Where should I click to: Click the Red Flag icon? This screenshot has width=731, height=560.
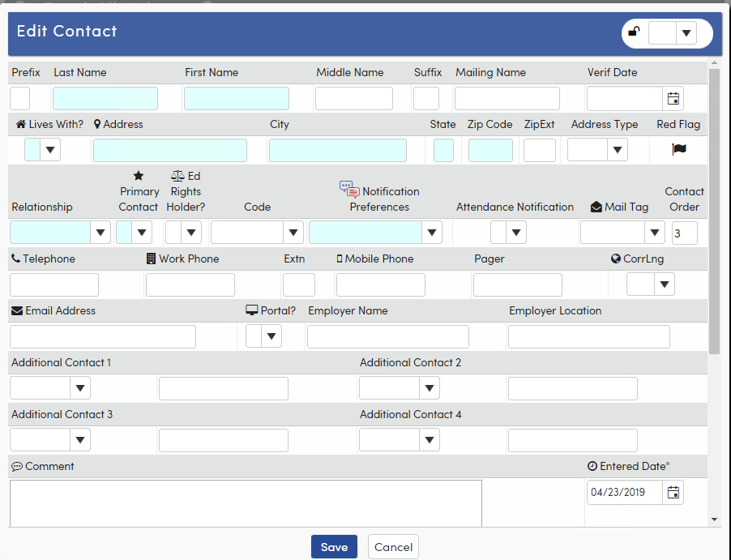(680, 148)
